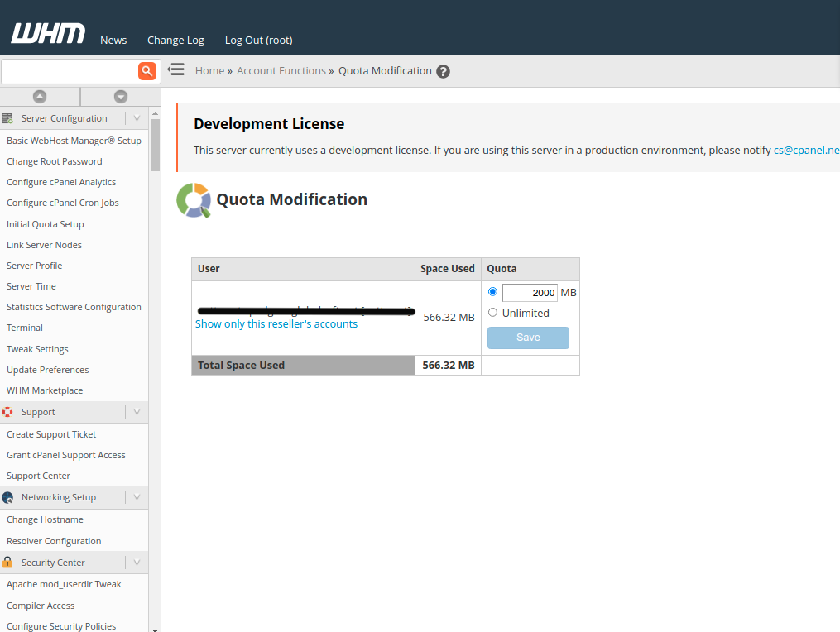Open Link Server Nodes
This screenshot has height=632, width=840.
(44, 245)
